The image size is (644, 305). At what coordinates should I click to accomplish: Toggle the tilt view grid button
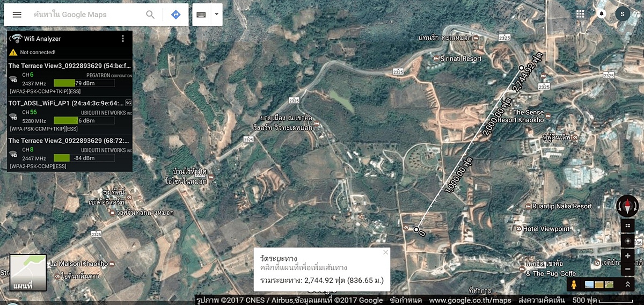[627, 226]
